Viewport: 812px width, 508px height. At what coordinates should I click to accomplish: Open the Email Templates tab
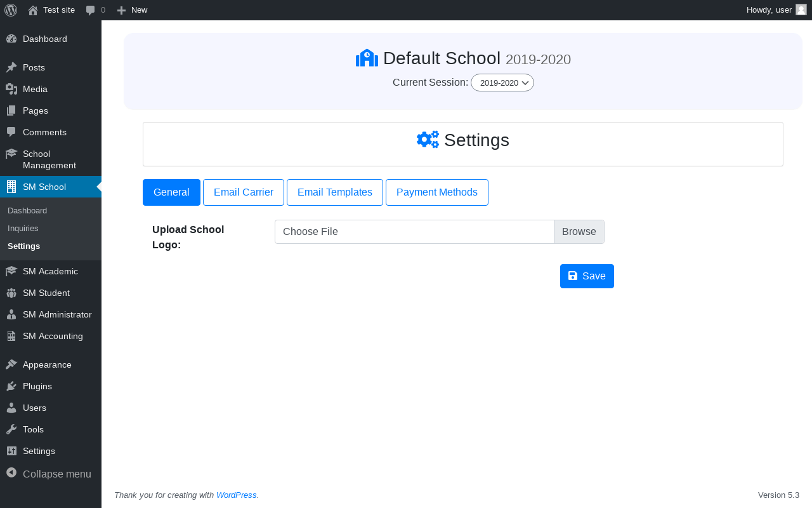335,192
